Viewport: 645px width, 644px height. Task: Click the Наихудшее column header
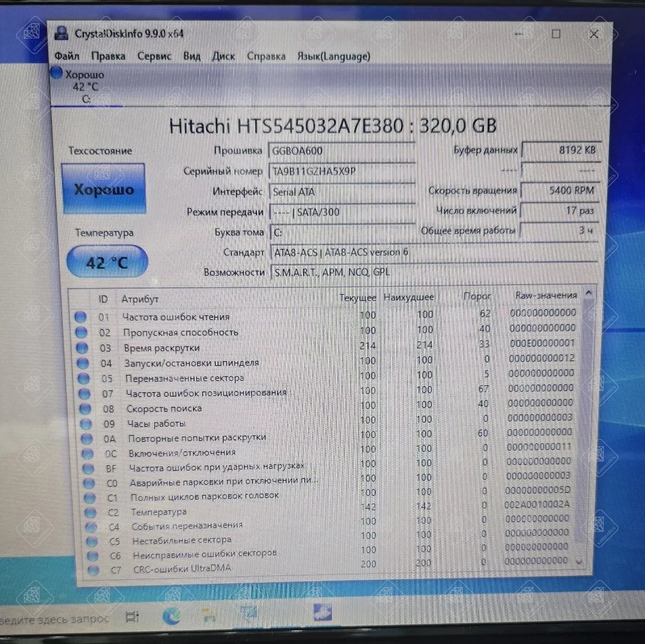pyautogui.click(x=409, y=297)
